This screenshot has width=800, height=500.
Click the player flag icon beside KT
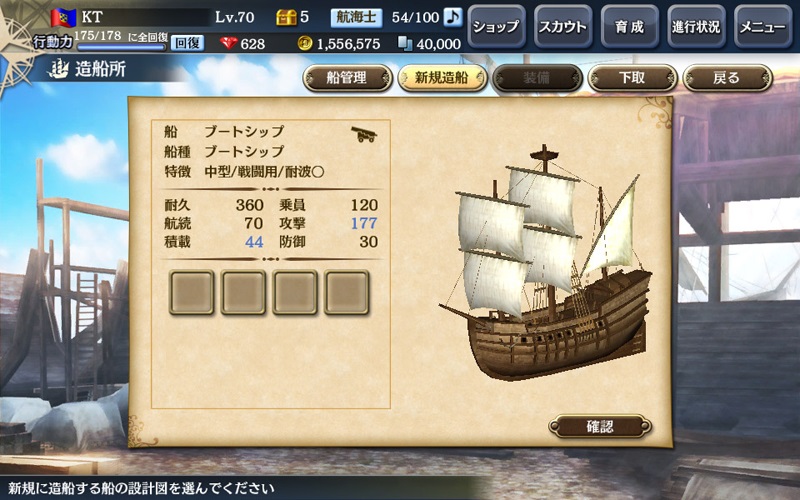(x=63, y=17)
